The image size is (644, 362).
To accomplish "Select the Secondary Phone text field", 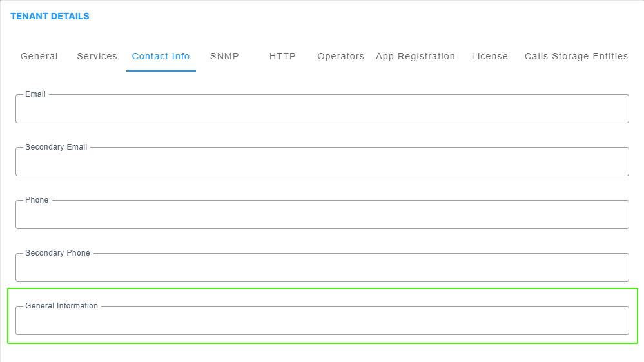I will (x=322, y=268).
